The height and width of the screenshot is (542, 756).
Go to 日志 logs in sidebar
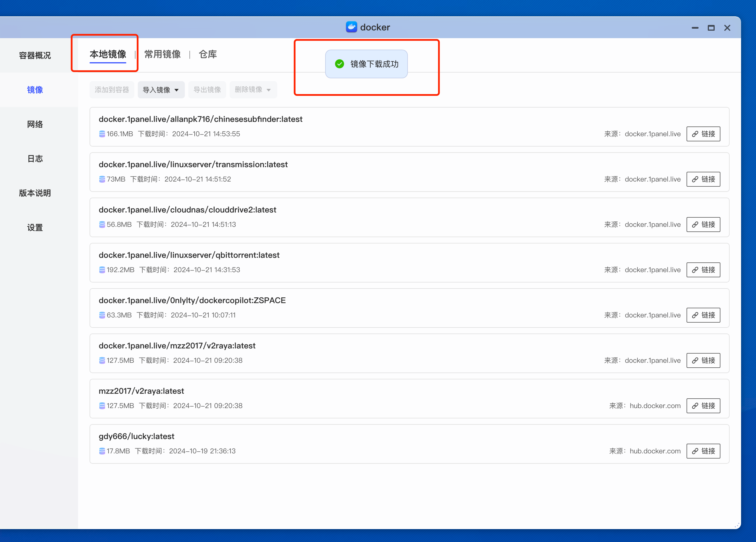pos(35,159)
